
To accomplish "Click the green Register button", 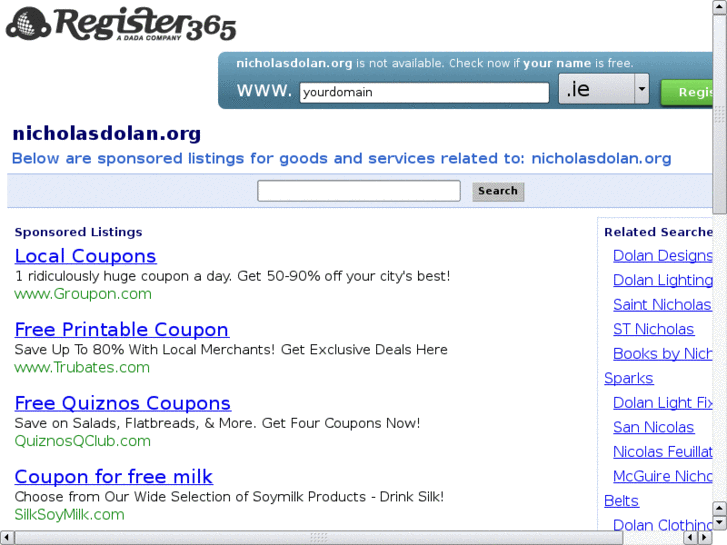I will pyautogui.click(x=687, y=92).
